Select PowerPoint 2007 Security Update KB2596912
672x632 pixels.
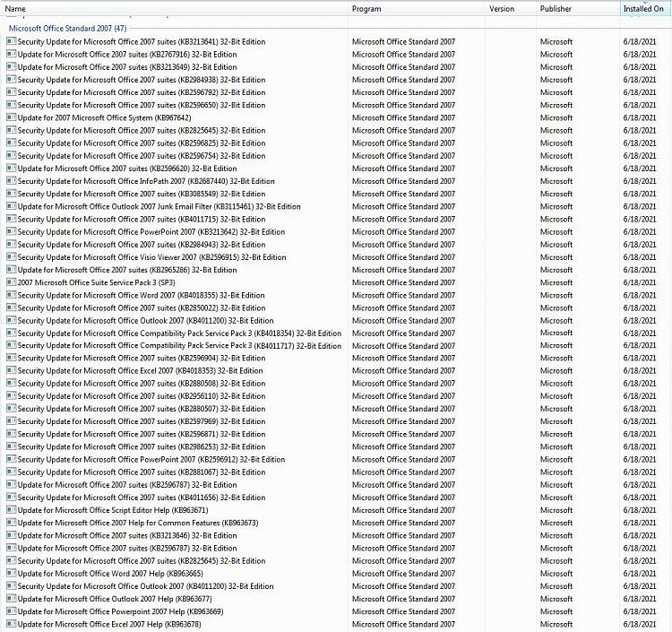pos(151,459)
